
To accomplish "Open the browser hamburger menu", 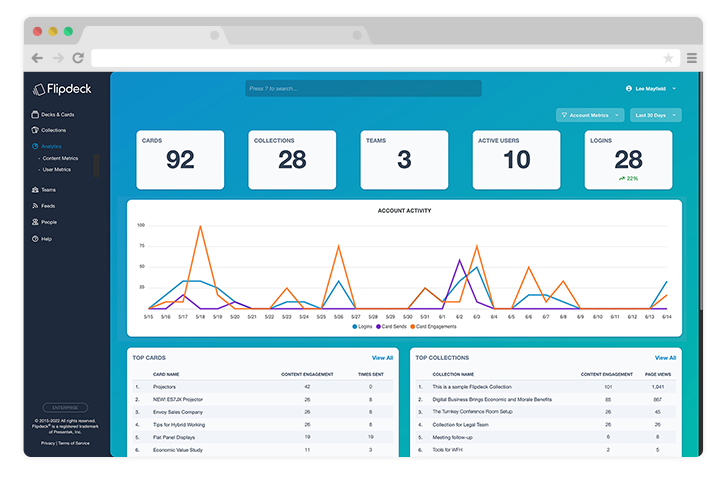I will click(x=692, y=58).
